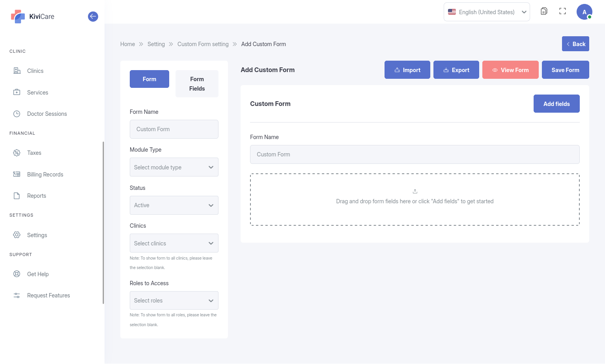Switch to the Form Fields tab
The image size is (605, 364).
point(197,84)
